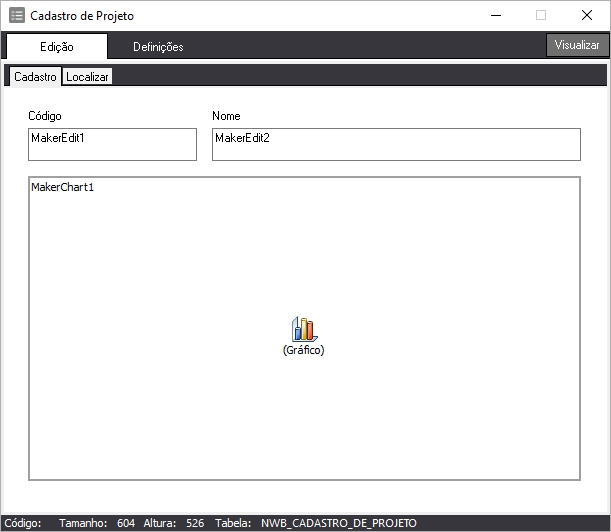Click the Nome field label
611x532 pixels.
click(226, 116)
